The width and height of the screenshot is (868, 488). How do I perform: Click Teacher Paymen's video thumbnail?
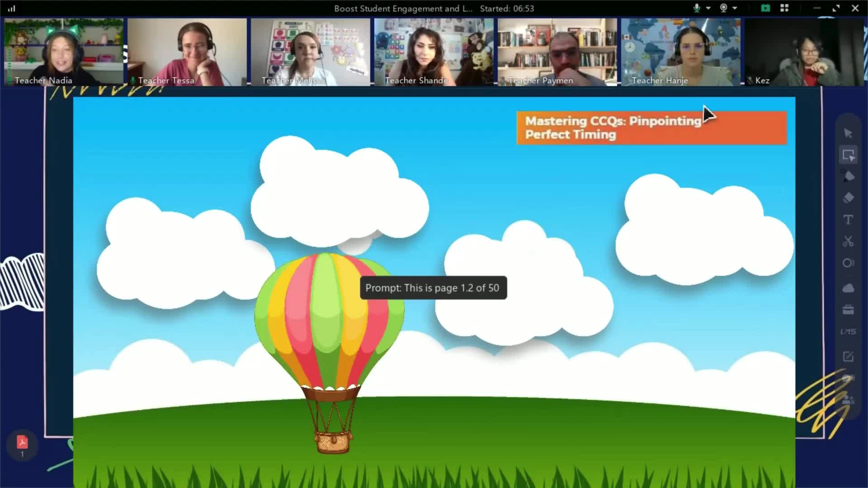(557, 52)
